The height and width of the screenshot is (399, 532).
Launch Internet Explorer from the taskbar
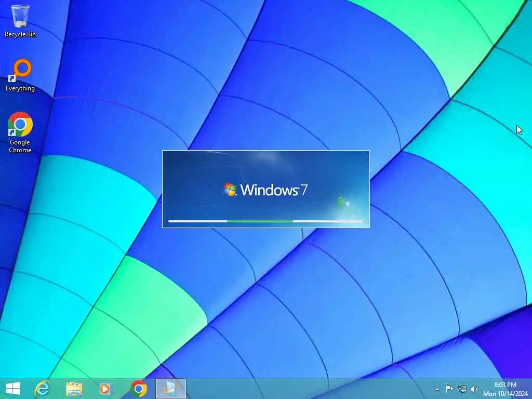click(x=43, y=389)
